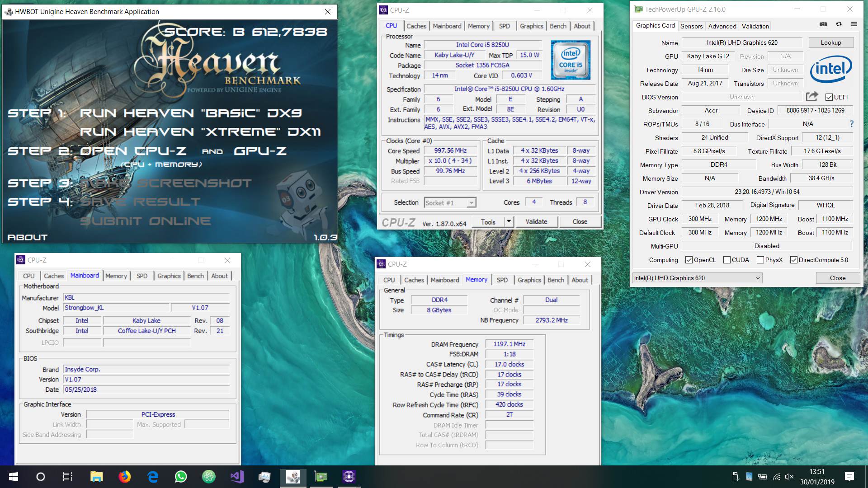868x488 pixels.
Task: Open Atom editor from the taskbar
Action: pos(208,477)
